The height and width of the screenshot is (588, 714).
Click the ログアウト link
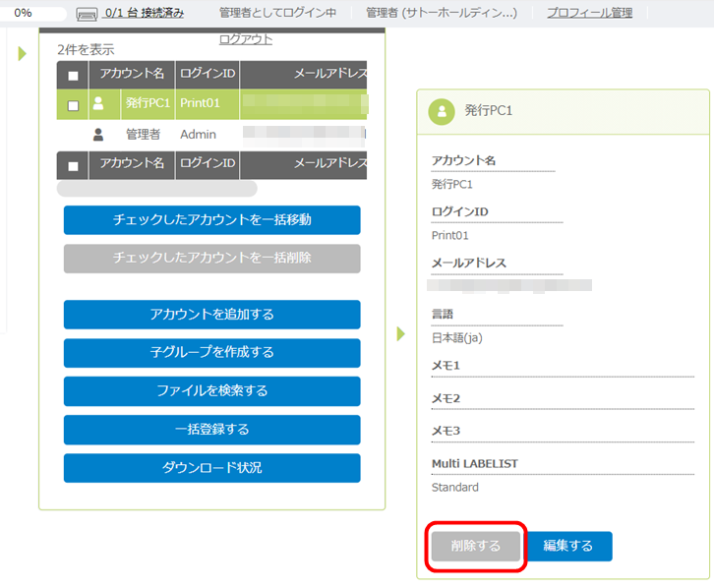tap(246, 39)
